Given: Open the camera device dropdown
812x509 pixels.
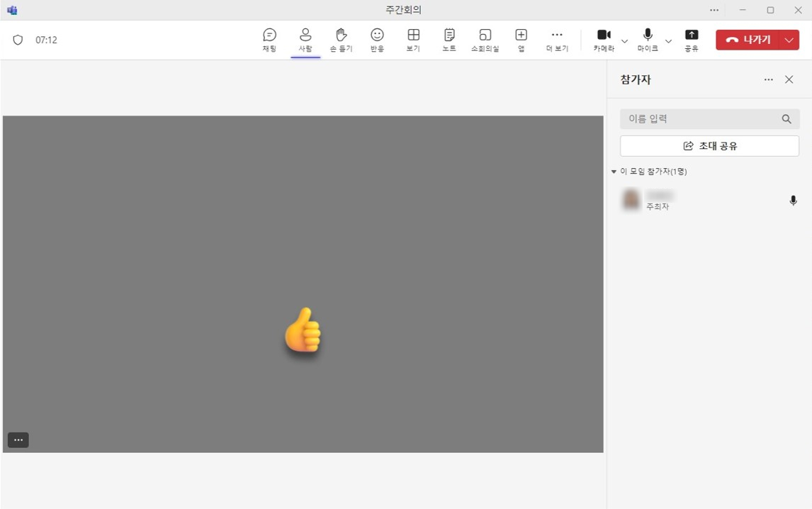Looking at the screenshot, I should coord(624,41).
